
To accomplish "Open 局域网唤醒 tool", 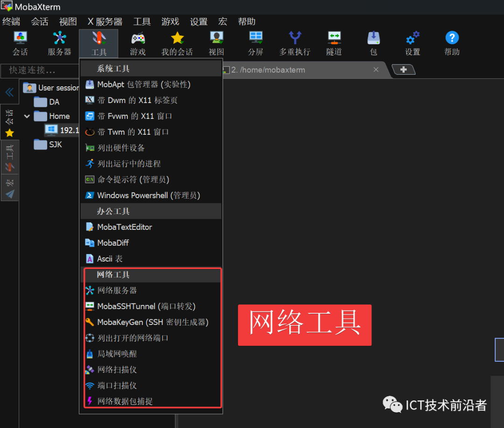I will pos(151,354).
